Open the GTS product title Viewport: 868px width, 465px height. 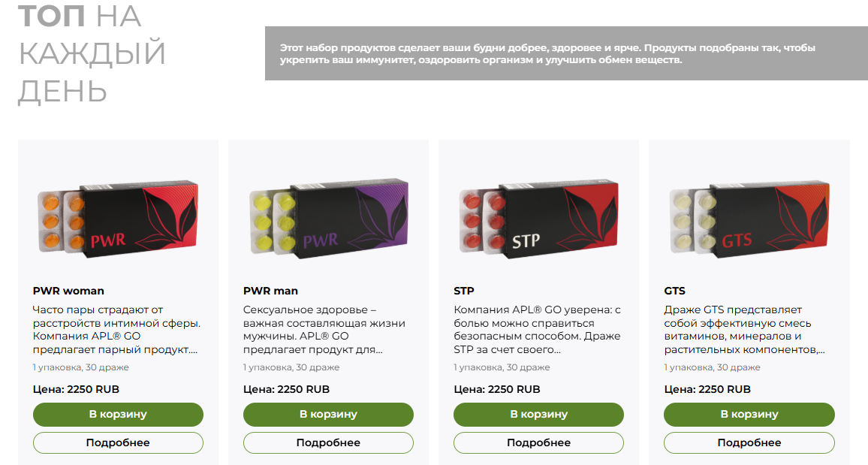click(674, 291)
